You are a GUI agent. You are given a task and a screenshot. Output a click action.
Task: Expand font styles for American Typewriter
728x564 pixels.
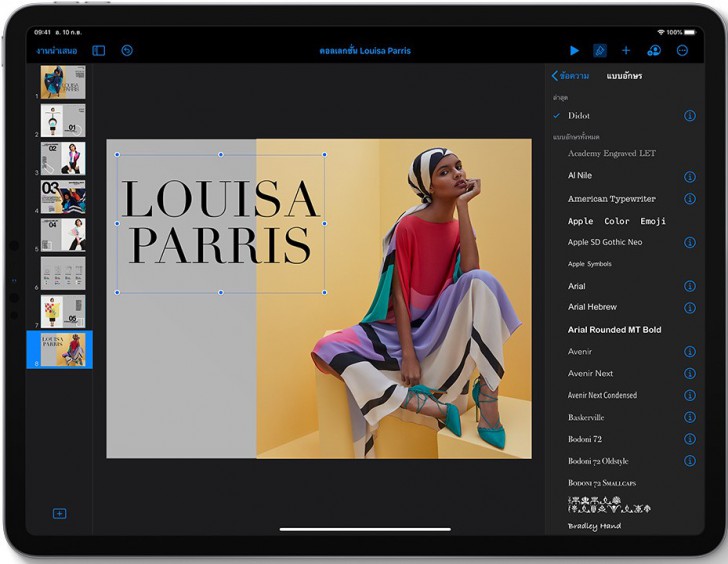coord(689,198)
